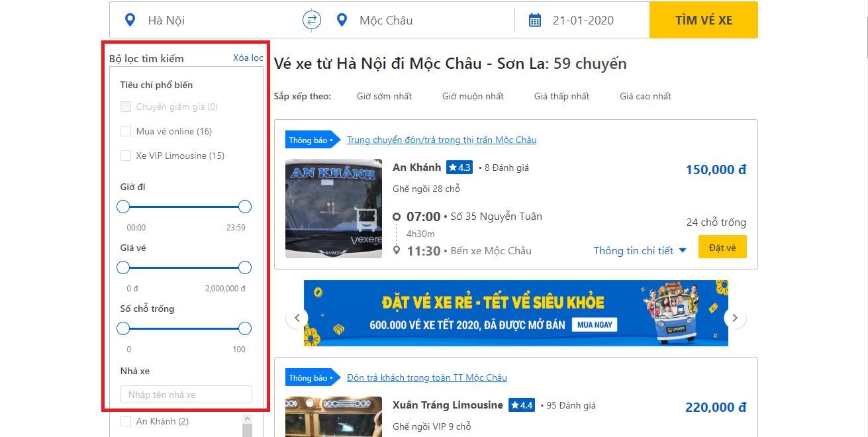The height and width of the screenshot is (437, 868).
Task: Click the Số chỗ trống slider left handle
Action: pos(123,328)
